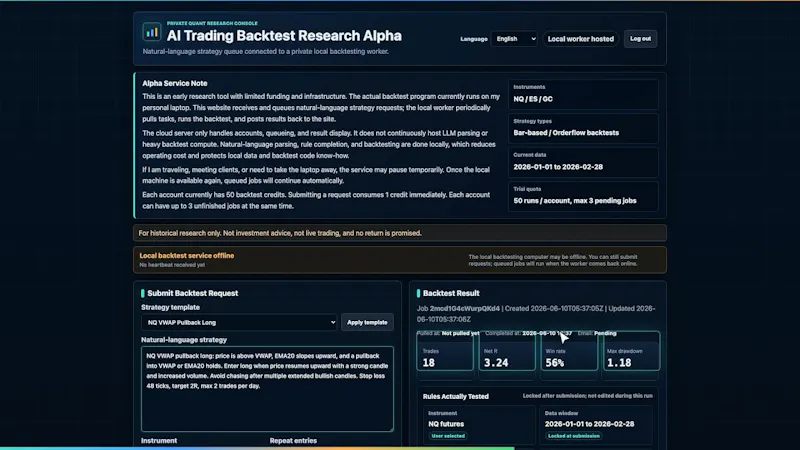Click the Instruments NQ / ES / GC box
800x450 pixels.
click(583, 94)
